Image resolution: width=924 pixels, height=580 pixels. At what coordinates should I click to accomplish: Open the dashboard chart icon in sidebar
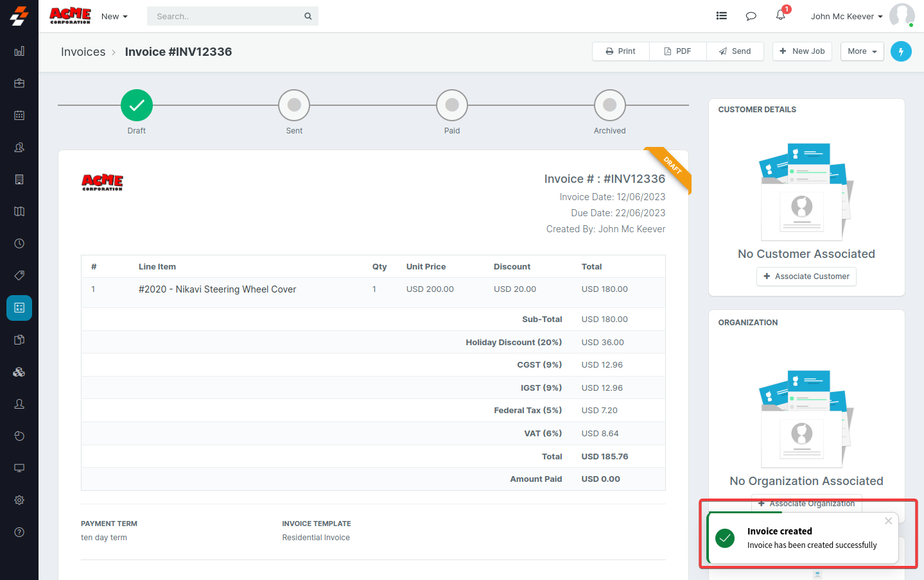point(19,51)
